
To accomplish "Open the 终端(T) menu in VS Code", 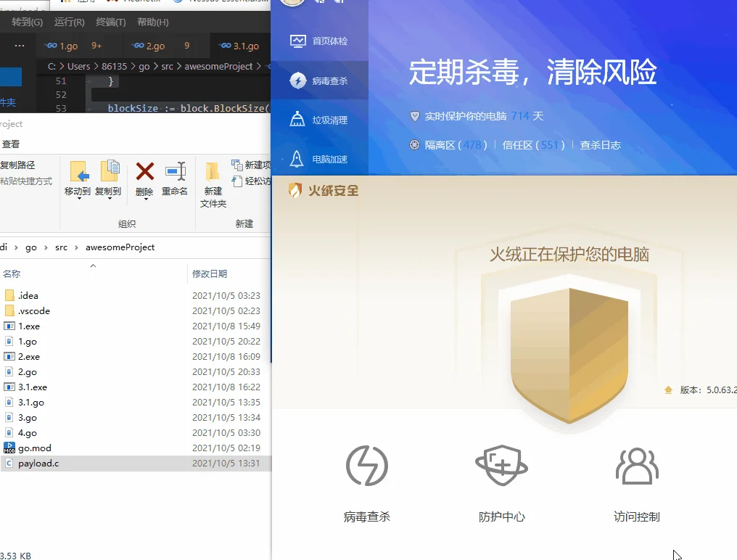I will point(111,22).
